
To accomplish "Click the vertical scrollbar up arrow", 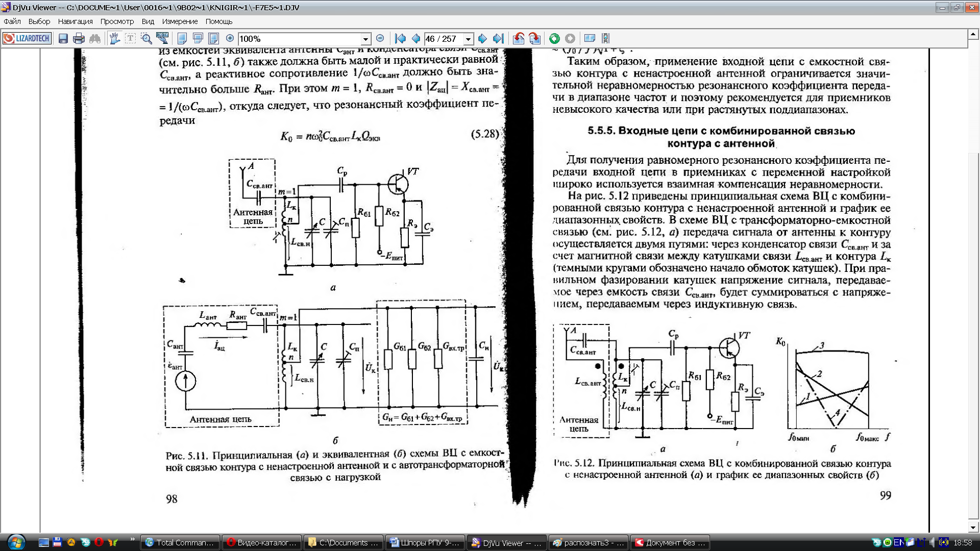I will pos(973,35).
